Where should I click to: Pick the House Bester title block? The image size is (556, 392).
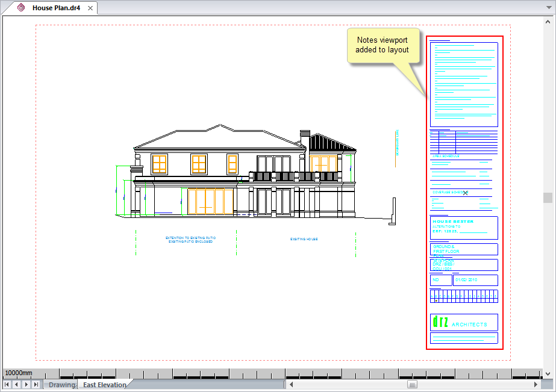pos(464,227)
